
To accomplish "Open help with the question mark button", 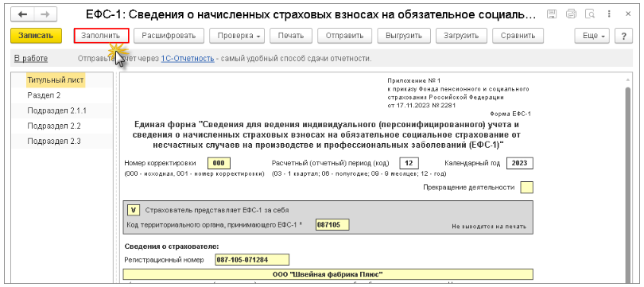I will 623,36.
